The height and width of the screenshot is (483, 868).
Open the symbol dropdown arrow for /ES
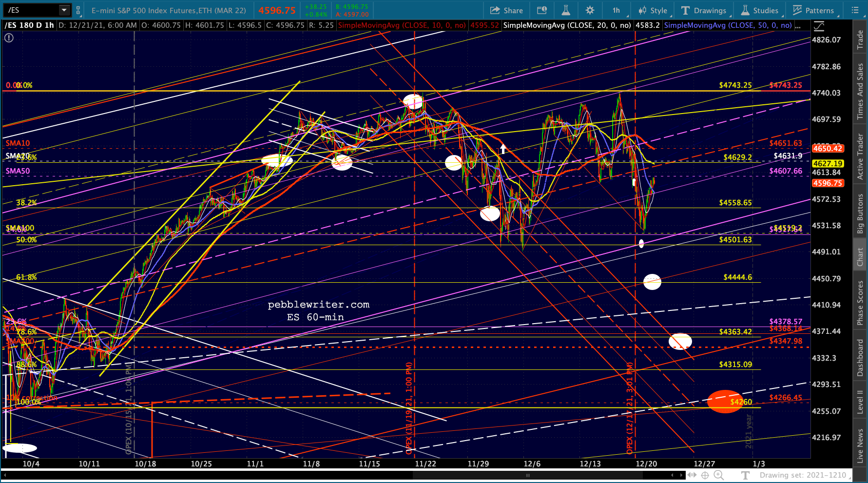(x=64, y=10)
